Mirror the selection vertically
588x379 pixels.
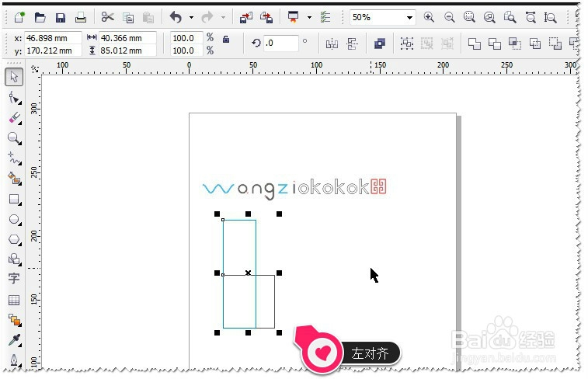point(352,44)
